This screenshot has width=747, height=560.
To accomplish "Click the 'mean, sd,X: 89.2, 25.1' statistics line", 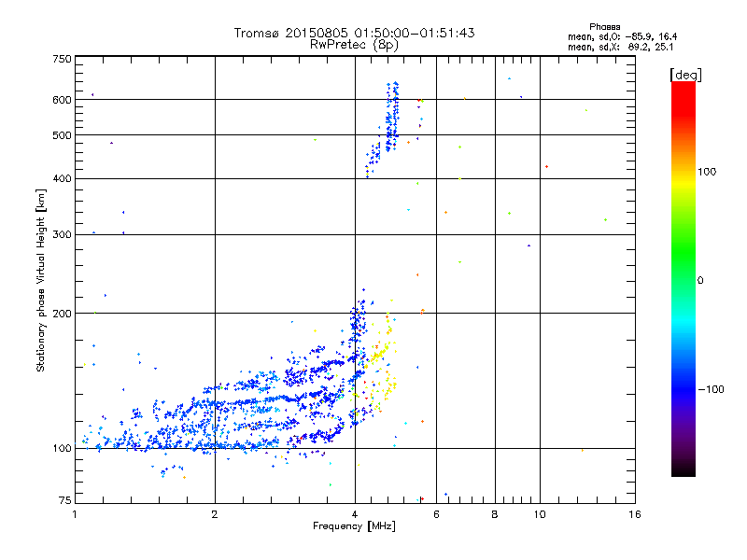I will [x=620, y=47].
